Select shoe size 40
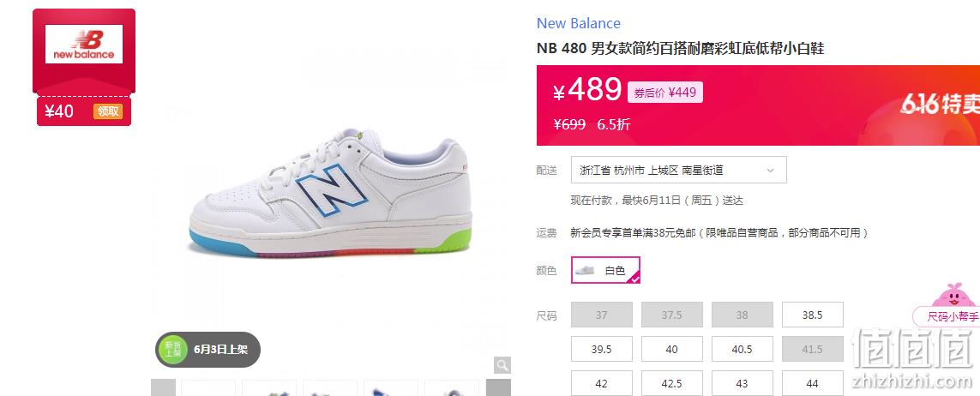The width and height of the screenshot is (980, 396). (x=671, y=349)
